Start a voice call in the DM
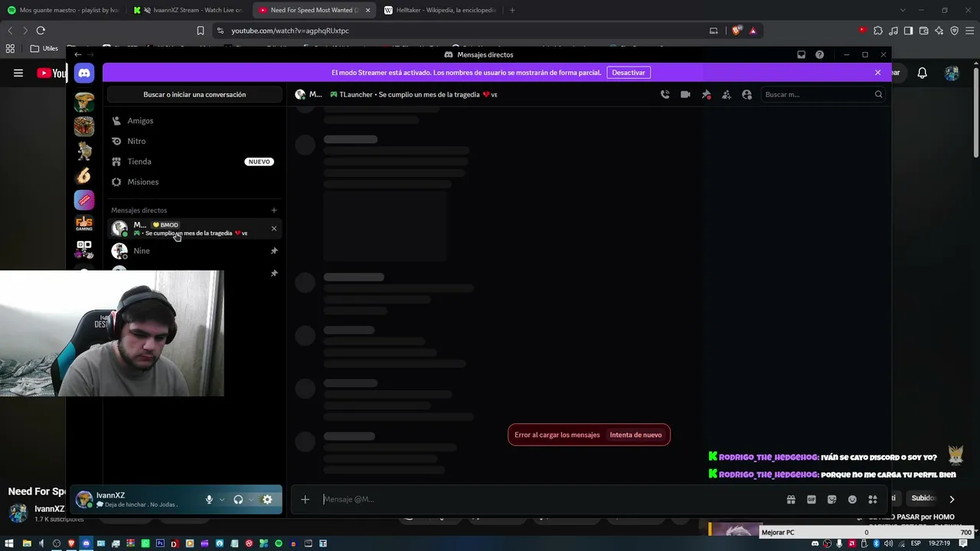The height and width of the screenshot is (551, 980). coord(665,95)
